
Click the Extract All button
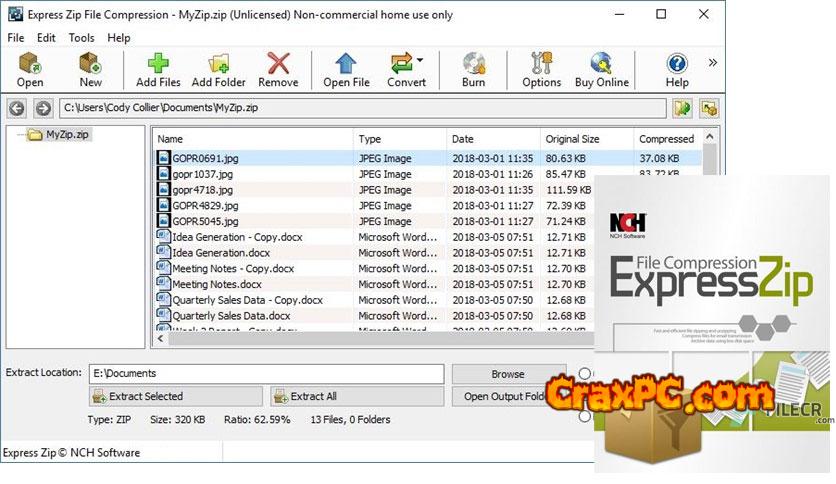357,397
